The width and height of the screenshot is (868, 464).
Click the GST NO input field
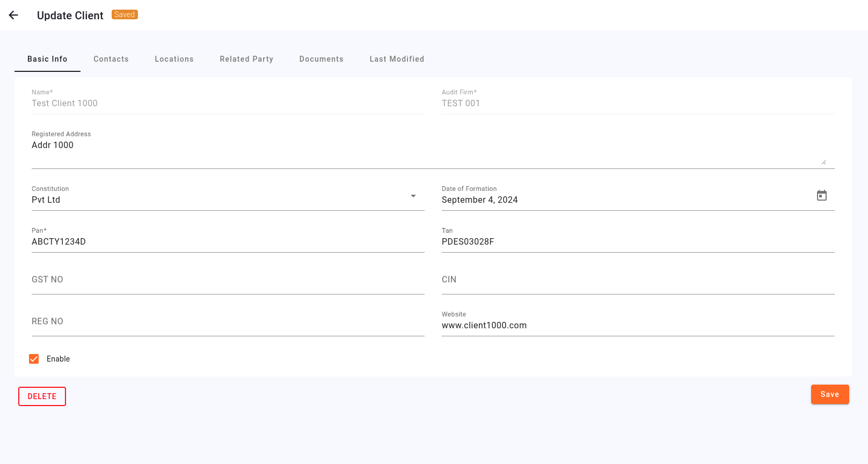[228, 279]
